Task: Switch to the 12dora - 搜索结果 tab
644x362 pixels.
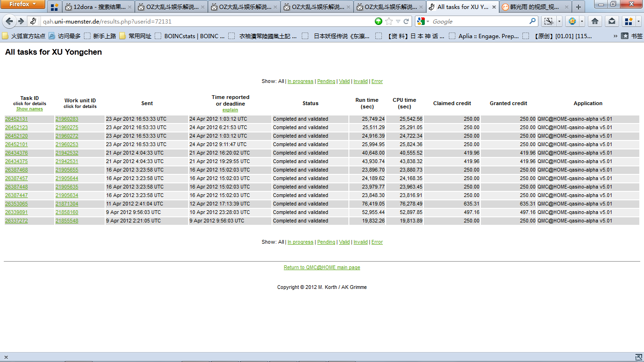Action: point(99,7)
